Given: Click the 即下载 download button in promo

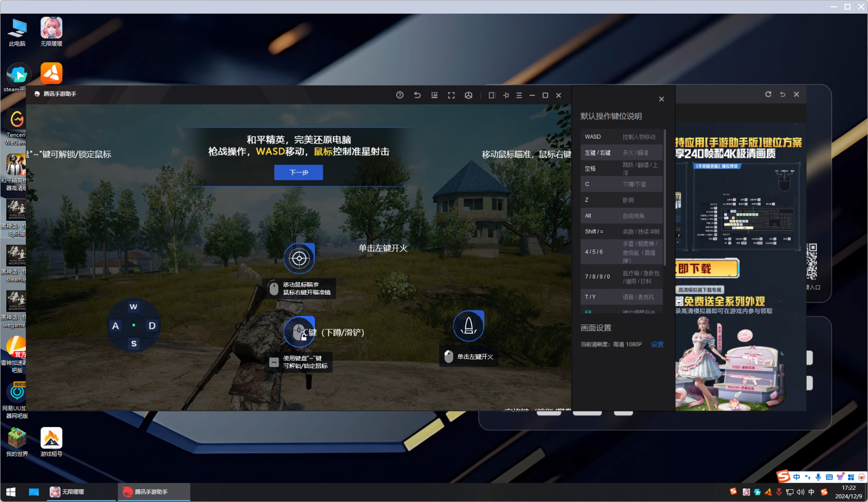Looking at the screenshot, I should pyautogui.click(x=707, y=269).
